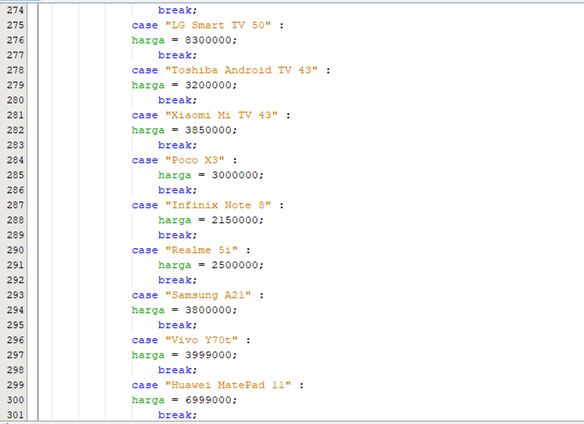Place cursor on value 3850000
This screenshot has width=584, height=424.
(208, 130)
